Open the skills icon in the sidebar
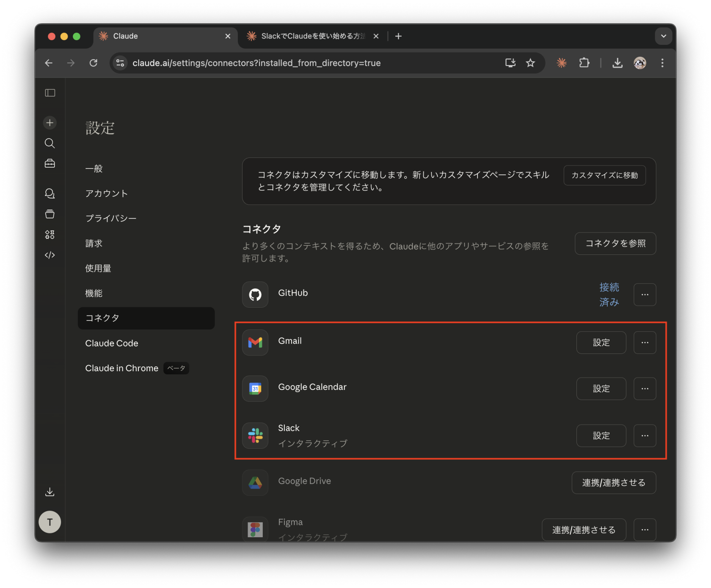 pyautogui.click(x=50, y=235)
